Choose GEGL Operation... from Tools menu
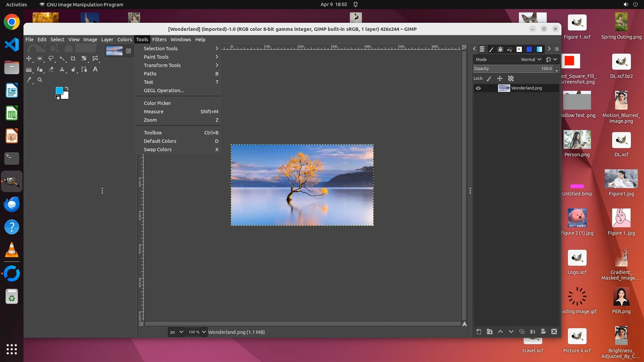This screenshot has width=644, height=362. point(164,90)
